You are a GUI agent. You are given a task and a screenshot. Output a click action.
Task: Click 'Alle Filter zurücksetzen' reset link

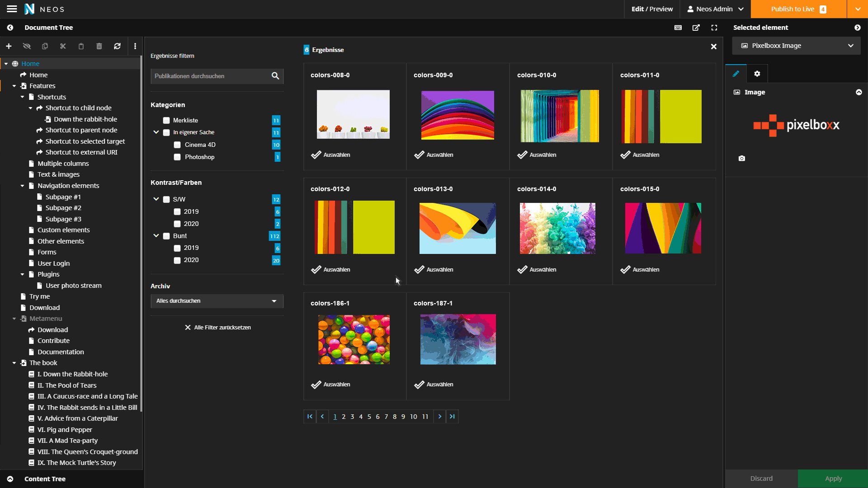(x=217, y=328)
